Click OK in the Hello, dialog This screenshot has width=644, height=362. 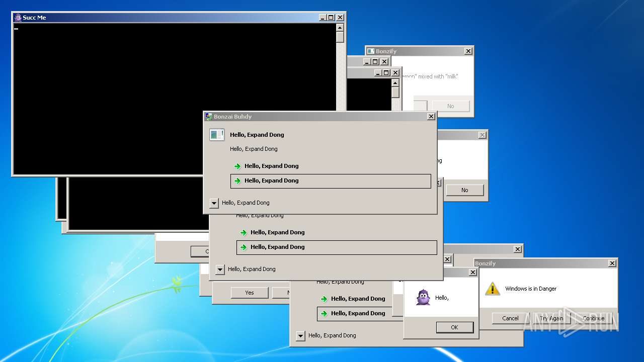click(454, 327)
